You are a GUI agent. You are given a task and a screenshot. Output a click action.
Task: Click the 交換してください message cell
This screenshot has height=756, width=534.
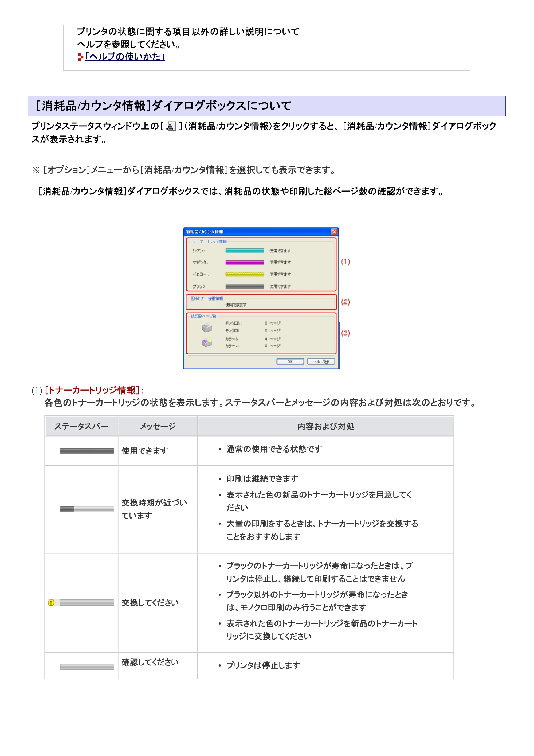pos(158,603)
